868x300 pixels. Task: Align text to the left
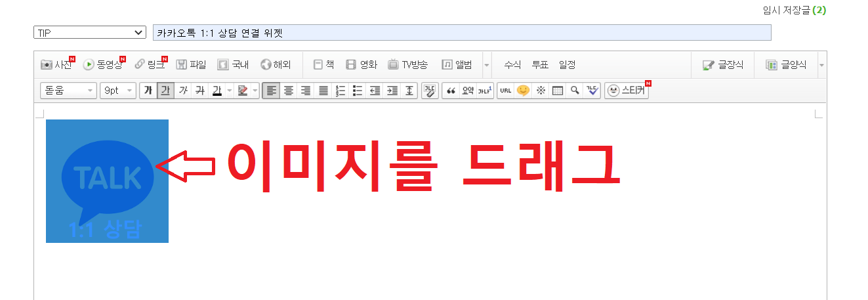(x=271, y=91)
